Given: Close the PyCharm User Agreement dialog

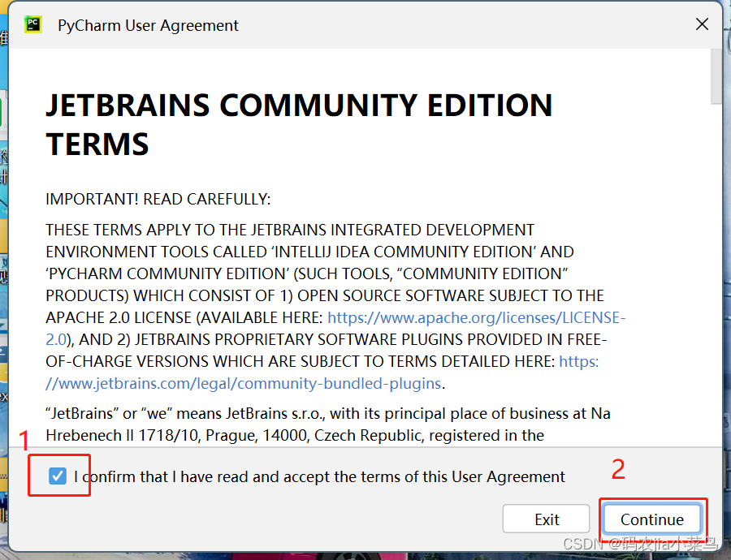Looking at the screenshot, I should 702,24.
